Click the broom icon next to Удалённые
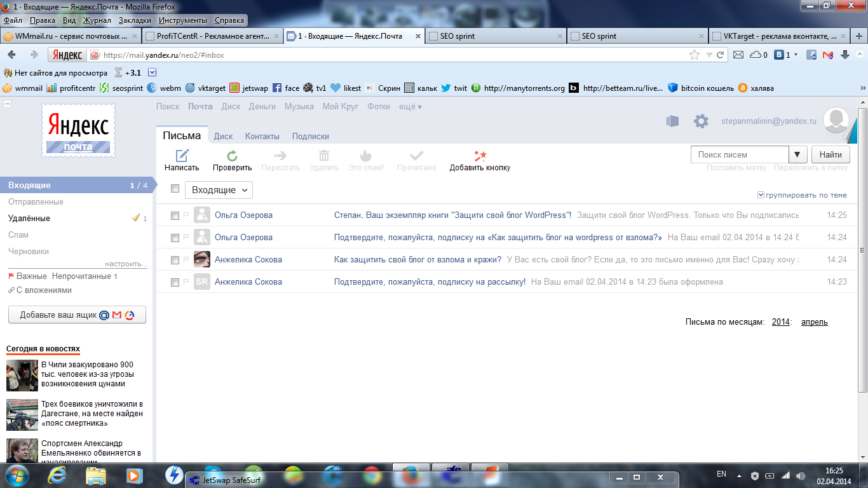868x488 pixels. tap(135, 218)
